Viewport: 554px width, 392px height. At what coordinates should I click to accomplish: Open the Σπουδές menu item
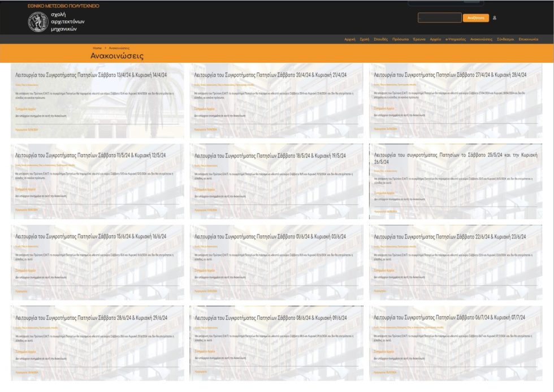click(380, 39)
